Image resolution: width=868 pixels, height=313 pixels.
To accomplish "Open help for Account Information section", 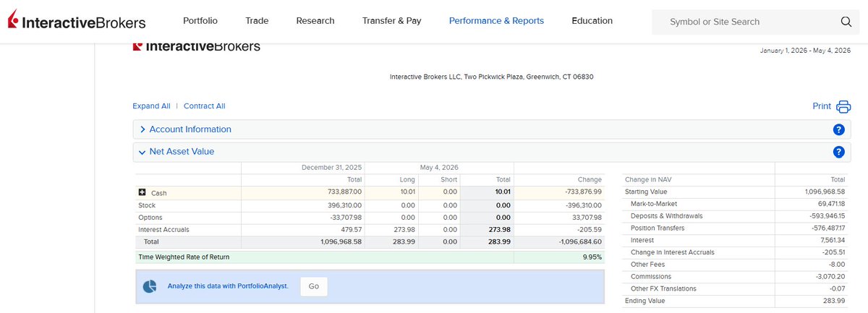I will 839,129.
